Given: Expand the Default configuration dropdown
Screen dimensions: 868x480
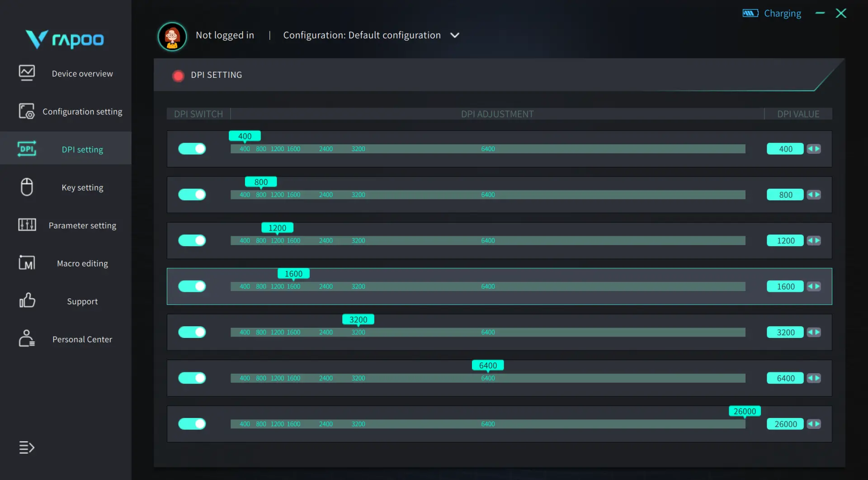Looking at the screenshot, I should coord(455,35).
